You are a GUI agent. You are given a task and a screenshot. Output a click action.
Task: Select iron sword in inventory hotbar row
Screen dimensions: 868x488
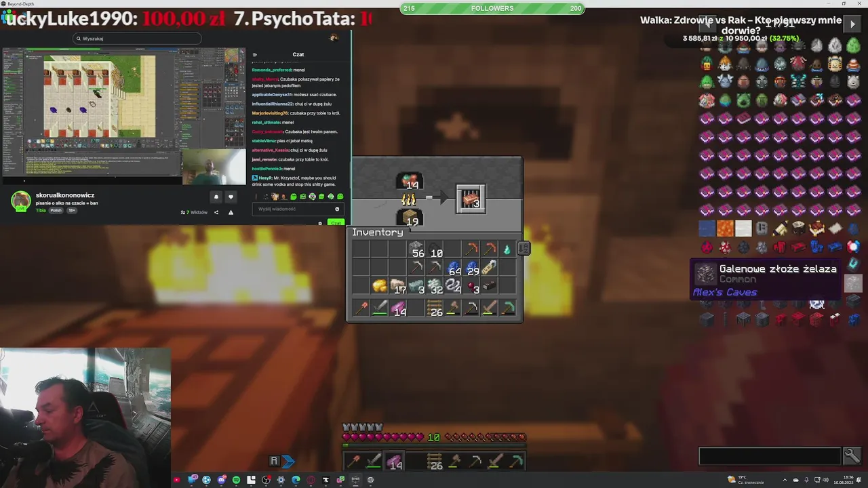[x=380, y=308]
